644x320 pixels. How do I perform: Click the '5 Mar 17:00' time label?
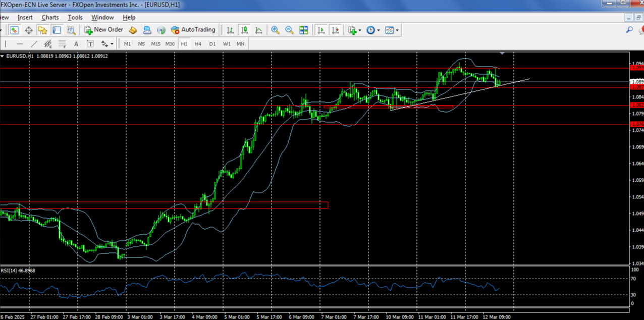(270, 317)
